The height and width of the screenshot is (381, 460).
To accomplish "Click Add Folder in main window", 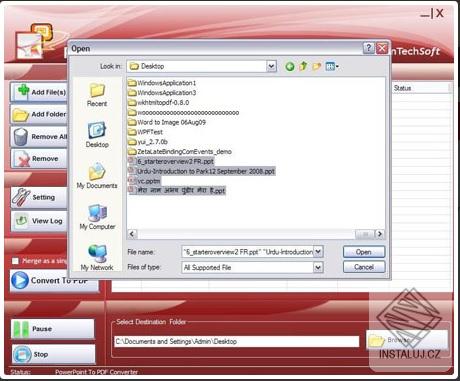I will [39, 114].
